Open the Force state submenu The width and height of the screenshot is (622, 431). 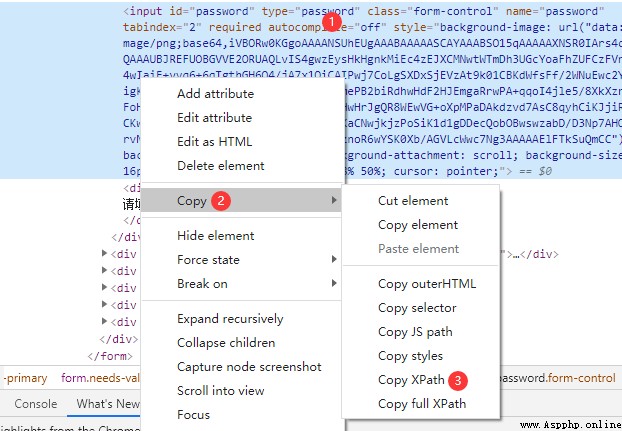pyautogui.click(x=242, y=260)
